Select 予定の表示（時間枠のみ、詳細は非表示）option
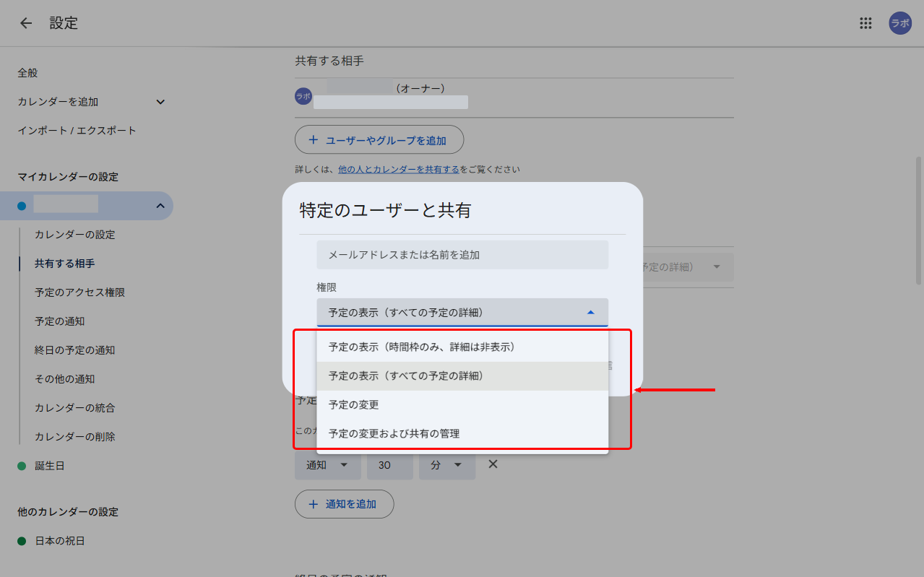 [x=462, y=347]
